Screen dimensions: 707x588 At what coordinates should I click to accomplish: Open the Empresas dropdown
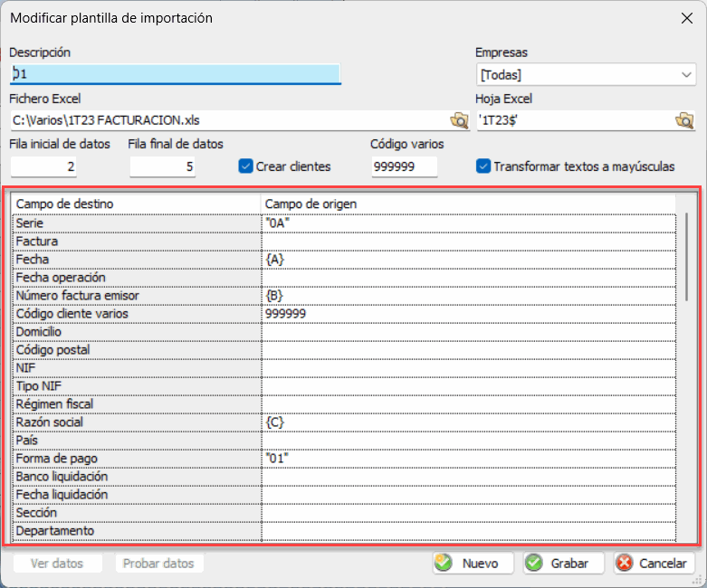[x=586, y=75]
